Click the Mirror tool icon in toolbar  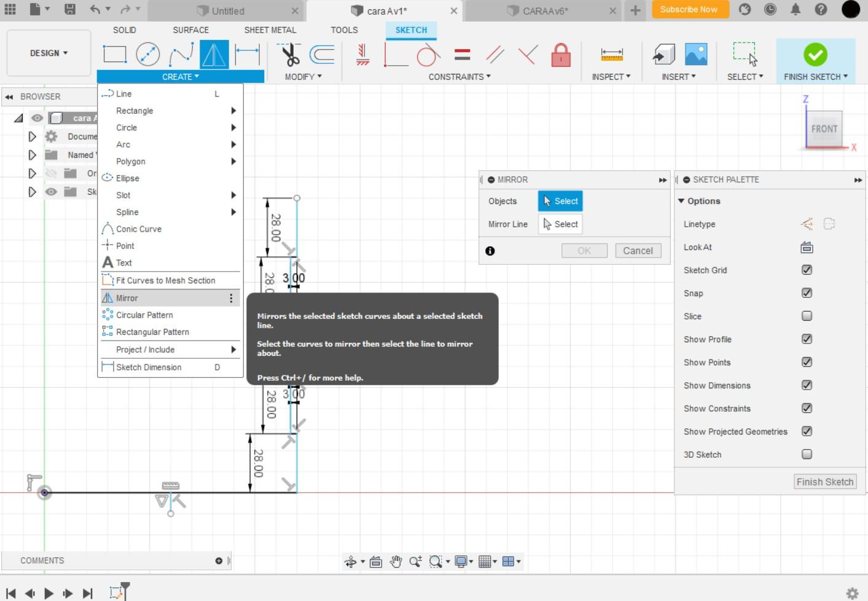coord(214,55)
